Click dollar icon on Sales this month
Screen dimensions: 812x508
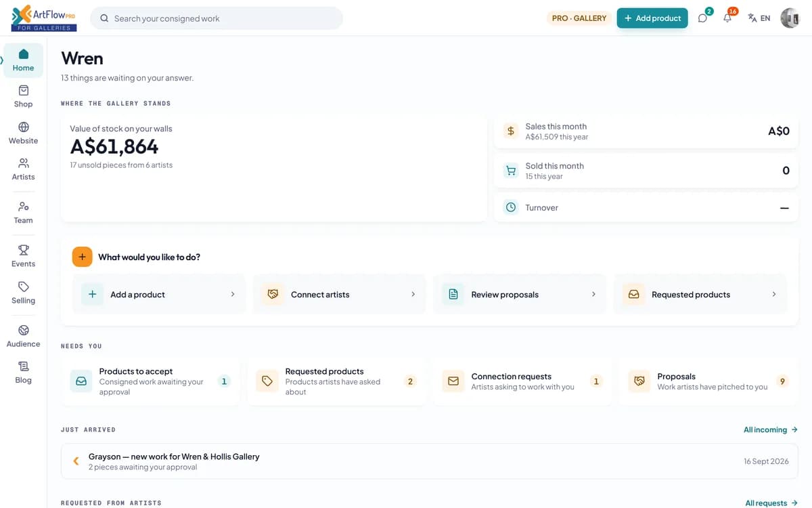tap(511, 131)
